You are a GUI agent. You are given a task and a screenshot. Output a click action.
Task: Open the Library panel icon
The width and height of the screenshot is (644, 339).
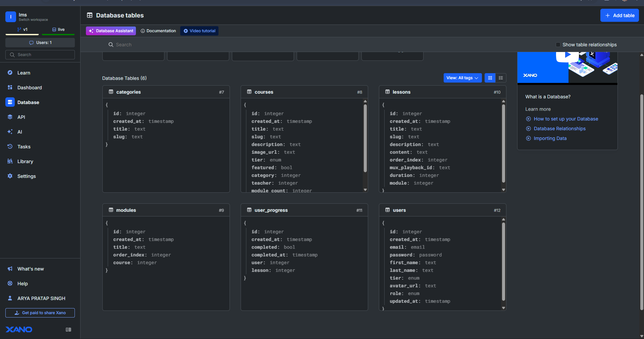tap(10, 161)
